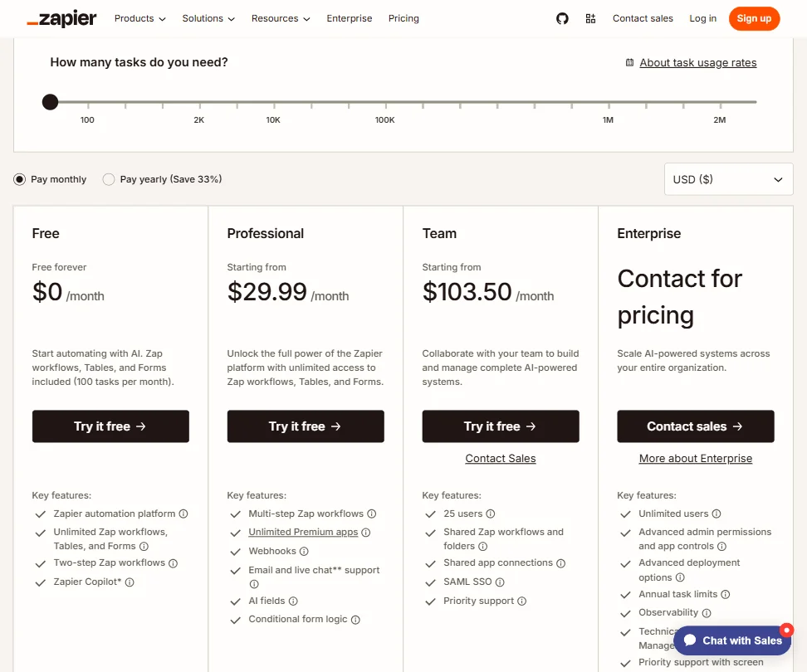Show info icon next to AI fields

click(x=293, y=601)
